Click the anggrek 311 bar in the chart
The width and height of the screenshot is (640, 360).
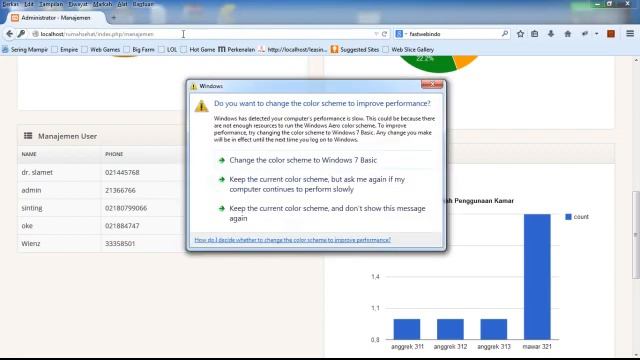pos(407,329)
